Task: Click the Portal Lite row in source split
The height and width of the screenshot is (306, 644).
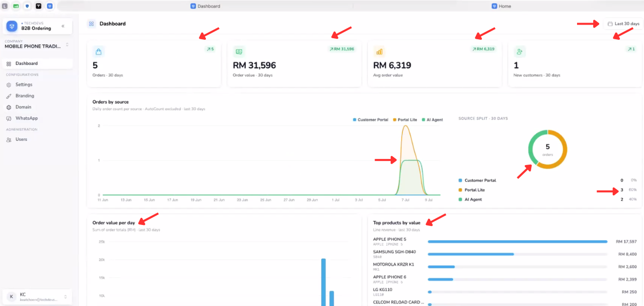Action: point(548,190)
